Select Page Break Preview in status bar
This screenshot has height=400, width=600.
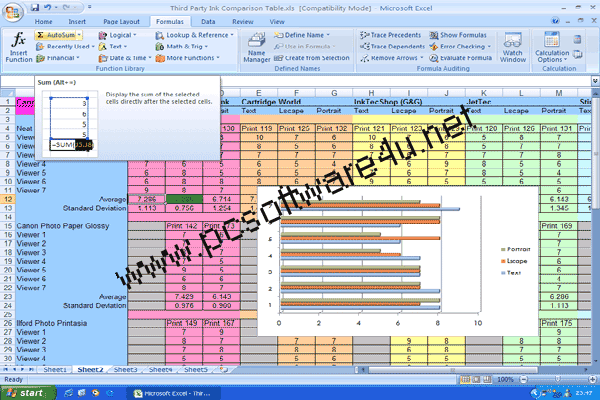(x=487, y=380)
